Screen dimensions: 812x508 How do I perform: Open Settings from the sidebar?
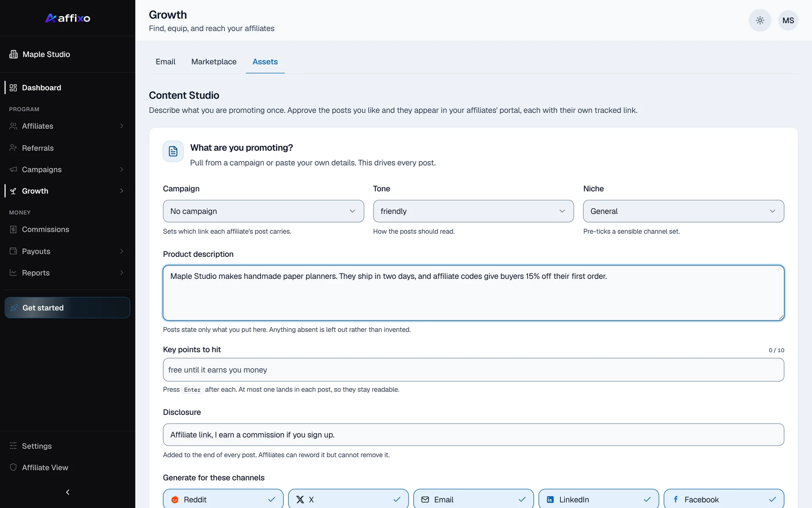[x=68, y=446]
